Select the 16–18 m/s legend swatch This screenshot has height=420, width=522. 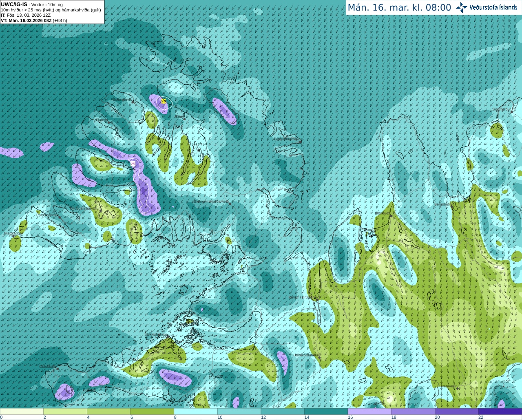(x=369, y=411)
